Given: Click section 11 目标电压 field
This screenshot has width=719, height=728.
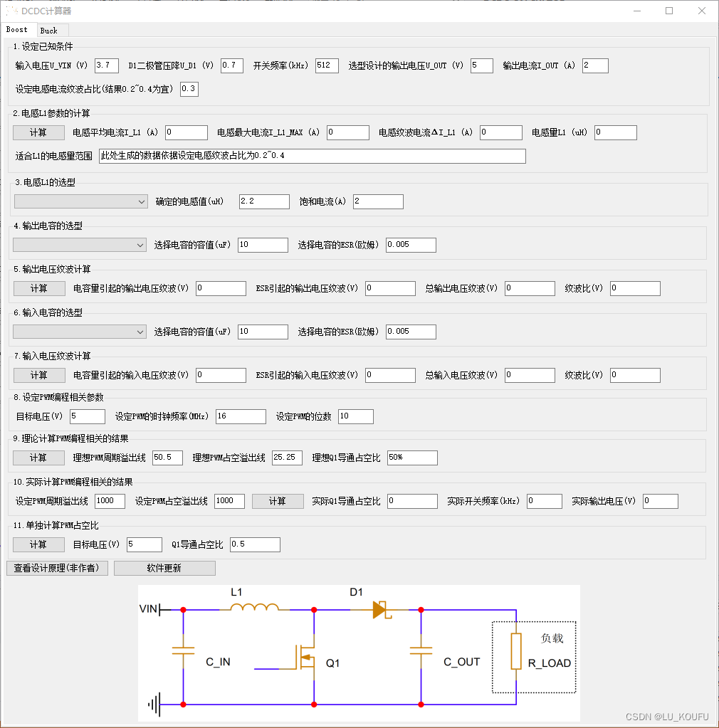Looking at the screenshot, I should [x=145, y=544].
